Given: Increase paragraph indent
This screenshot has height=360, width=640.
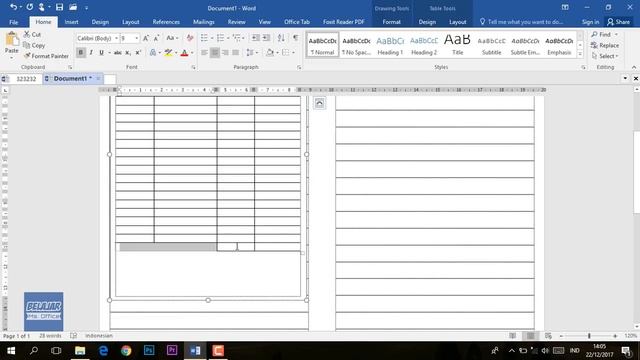Looking at the screenshot, I should click(x=266, y=38).
